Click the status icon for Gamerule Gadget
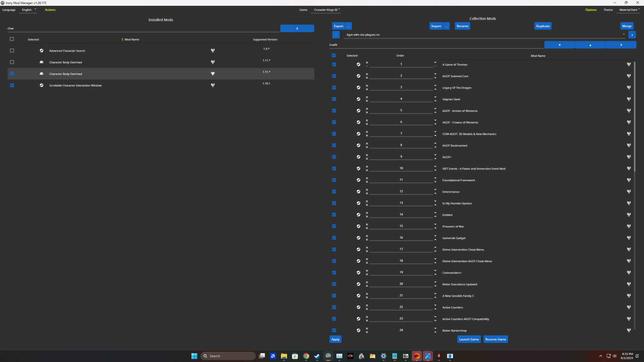Viewport: 644px width, 362px height. pos(629,238)
